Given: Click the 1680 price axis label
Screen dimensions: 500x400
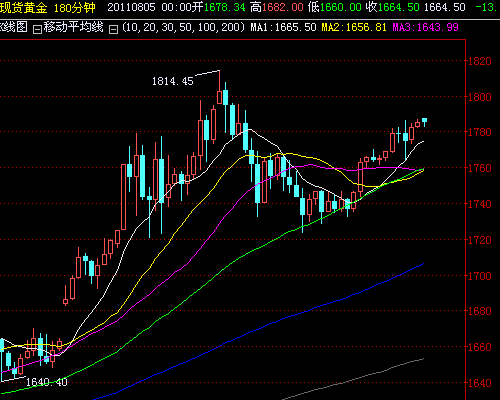Looking at the screenshot, I should tap(480, 311).
